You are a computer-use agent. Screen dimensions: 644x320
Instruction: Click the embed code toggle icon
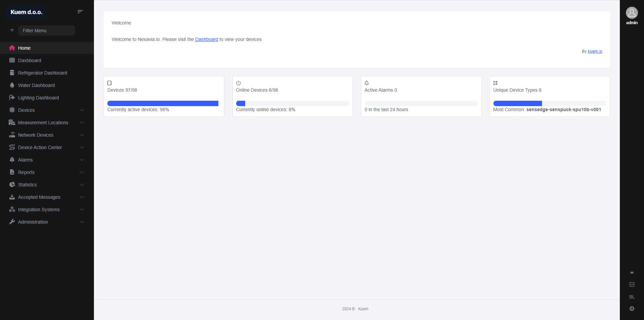(632, 284)
